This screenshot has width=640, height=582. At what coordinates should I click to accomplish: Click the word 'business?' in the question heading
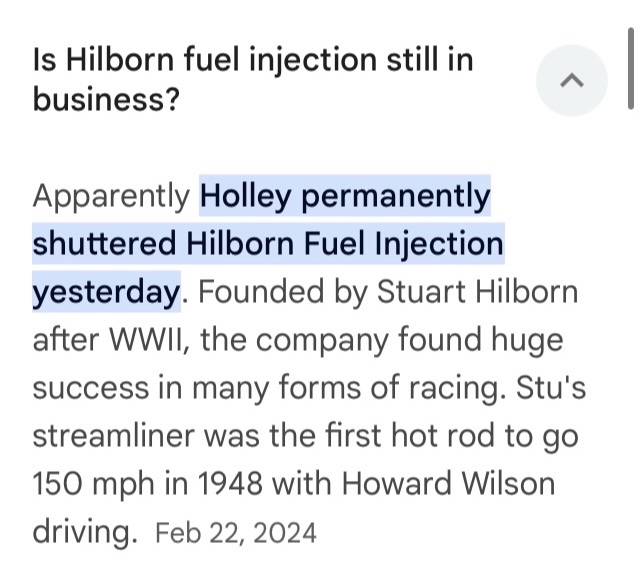(106, 99)
